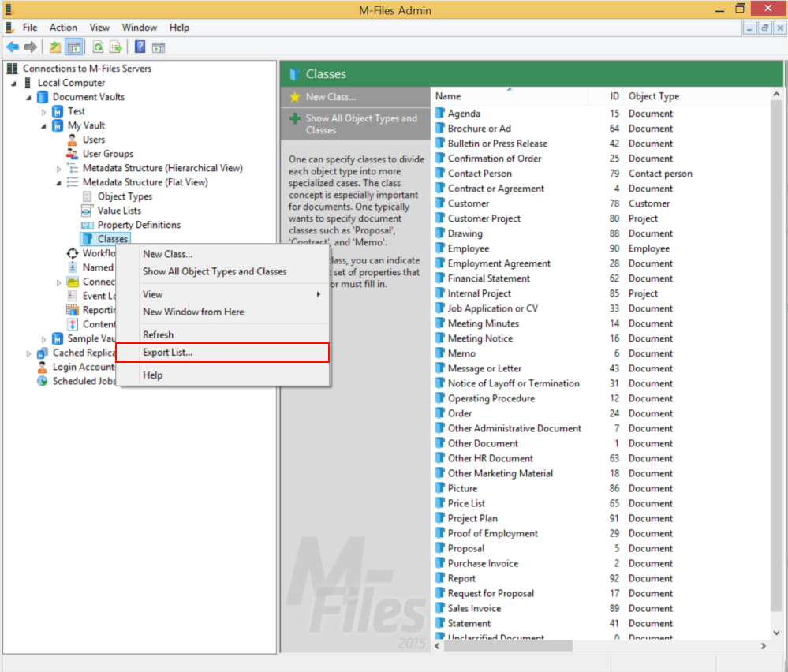
Task: Expand Metadata Structure (Hierarchical View)
Action: pos(57,167)
